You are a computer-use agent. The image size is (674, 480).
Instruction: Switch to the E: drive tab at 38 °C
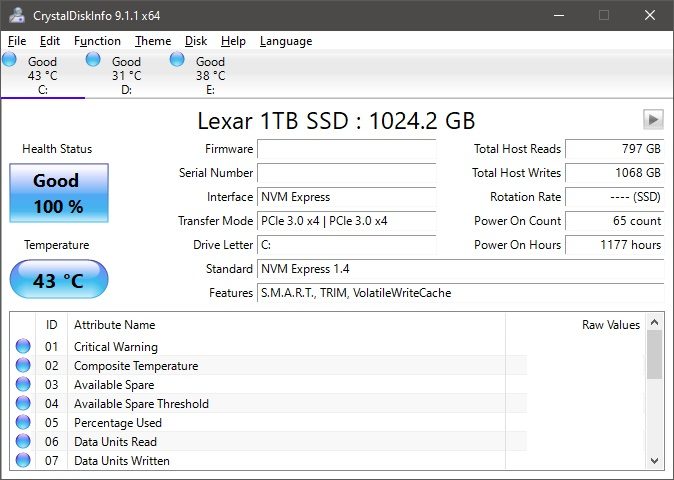[210, 75]
